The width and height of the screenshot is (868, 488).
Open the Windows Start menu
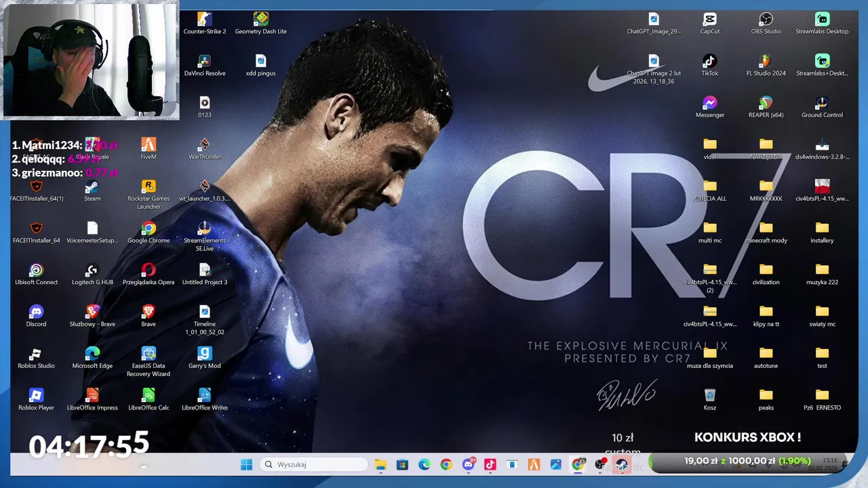tap(247, 464)
